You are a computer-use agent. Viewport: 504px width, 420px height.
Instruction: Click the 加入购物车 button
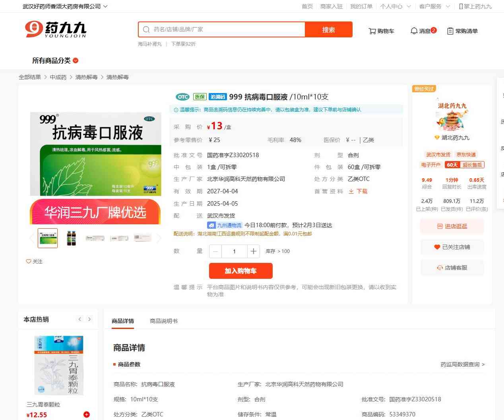point(240,271)
